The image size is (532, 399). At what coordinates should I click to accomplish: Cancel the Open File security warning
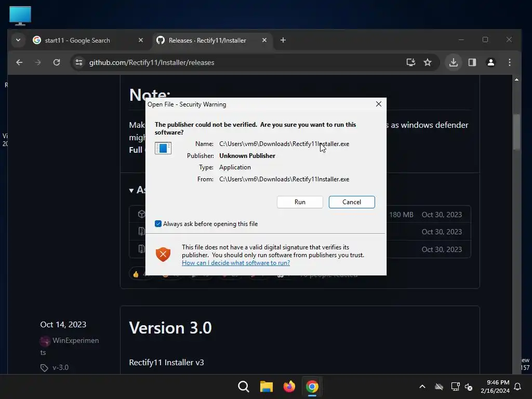coord(352,202)
